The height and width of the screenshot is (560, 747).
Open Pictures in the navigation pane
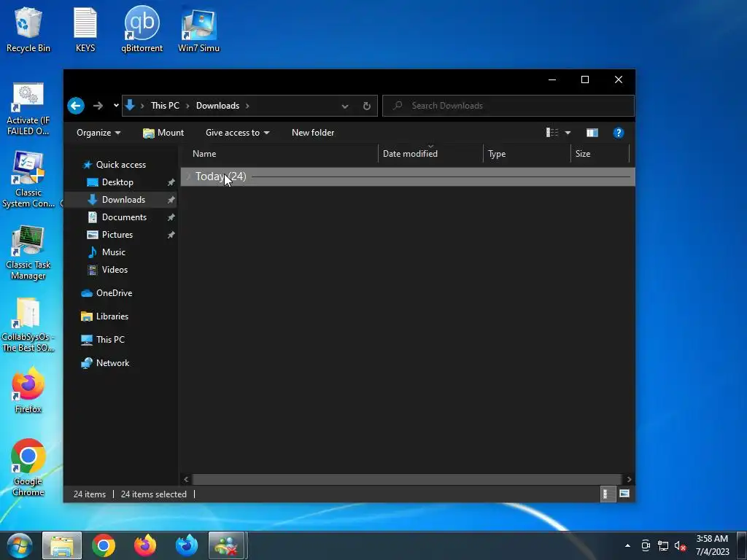click(x=117, y=235)
